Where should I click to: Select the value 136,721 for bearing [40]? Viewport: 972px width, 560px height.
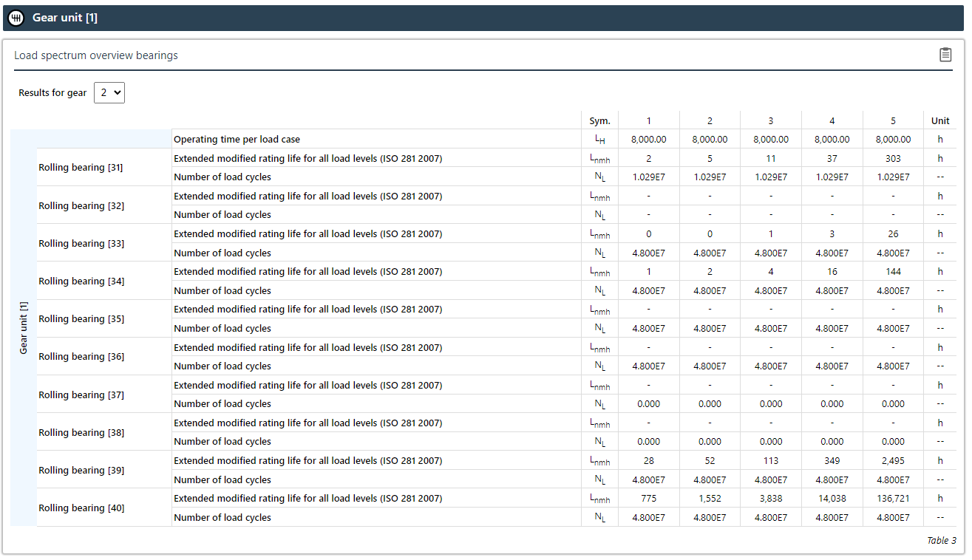pyautogui.click(x=893, y=498)
